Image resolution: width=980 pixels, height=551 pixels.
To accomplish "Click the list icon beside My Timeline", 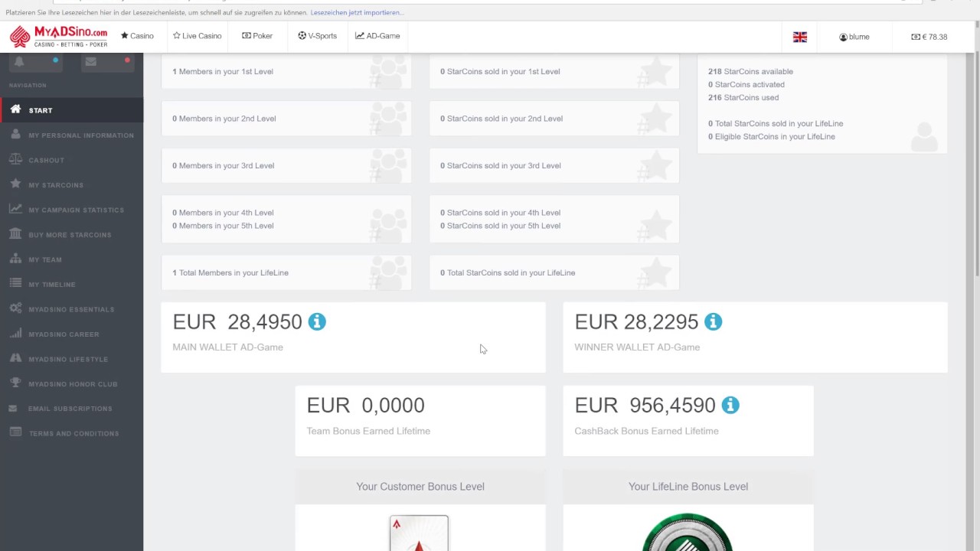I will point(15,284).
